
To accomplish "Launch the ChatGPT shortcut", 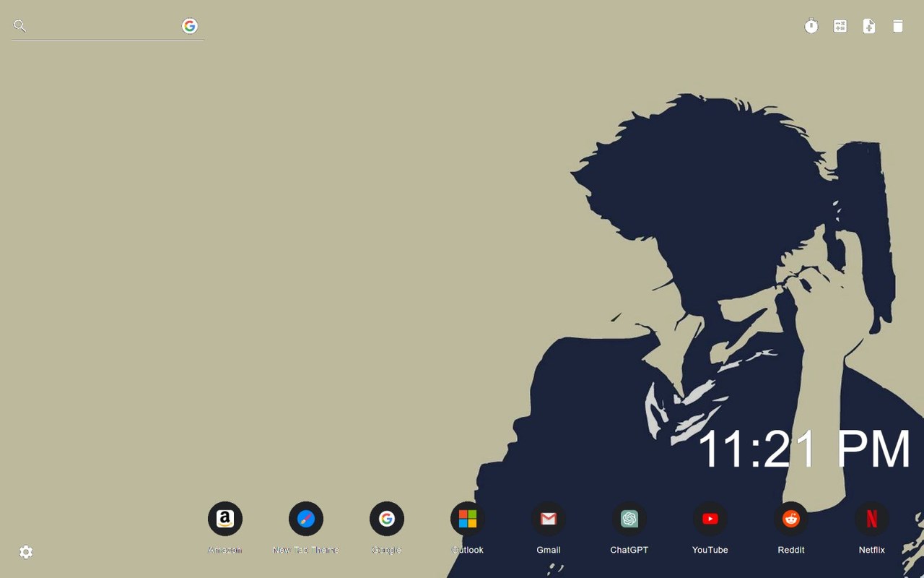I will 629,519.
